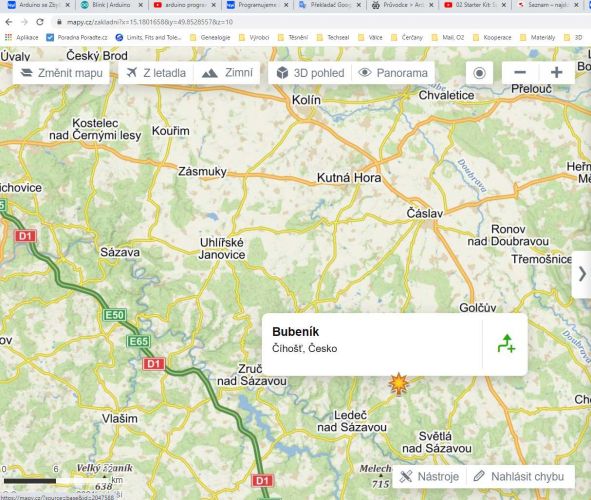
Task: Switch to the Překladač Google tab
Action: pos(330,5)
